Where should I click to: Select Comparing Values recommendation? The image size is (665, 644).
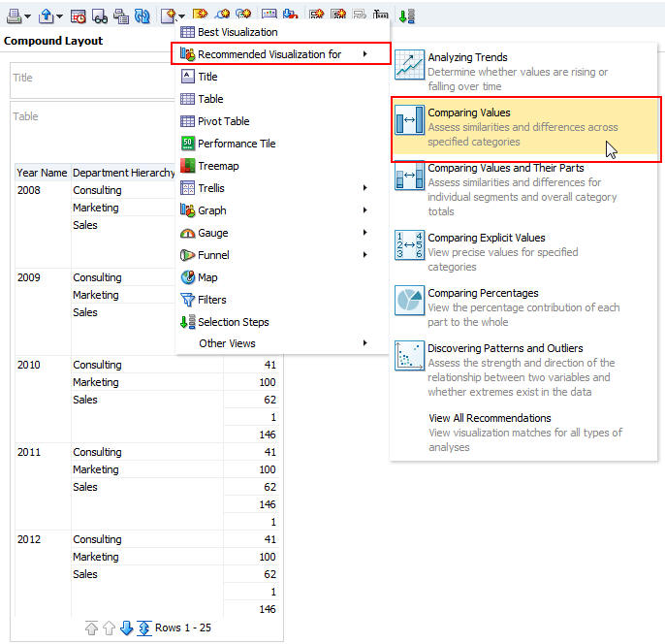click(x=524, y=127)
